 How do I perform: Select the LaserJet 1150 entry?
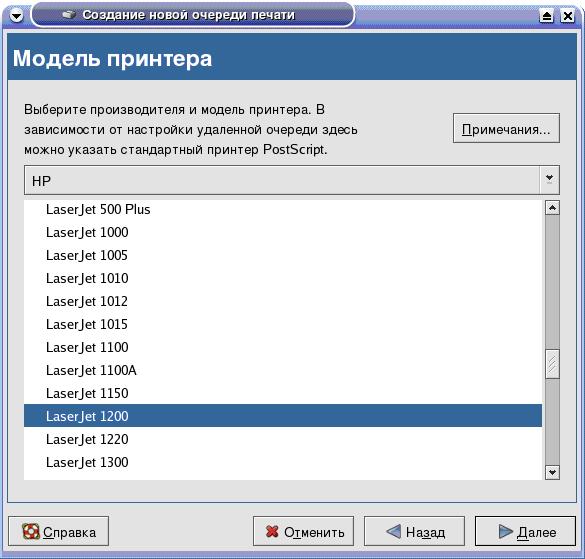point(283,393)
